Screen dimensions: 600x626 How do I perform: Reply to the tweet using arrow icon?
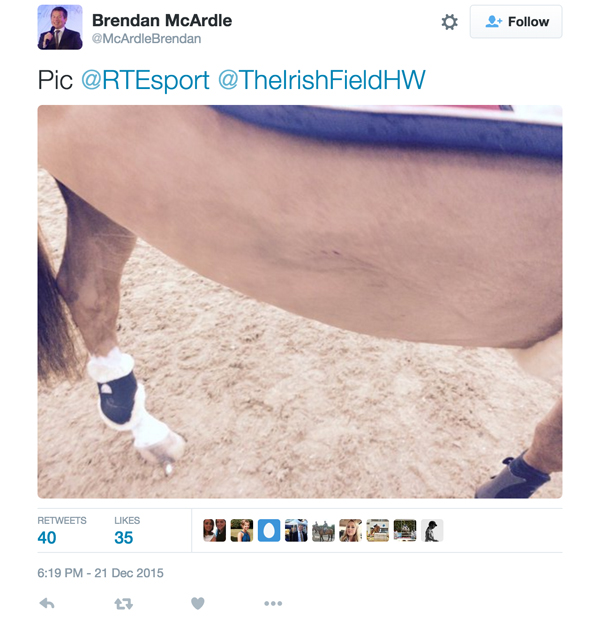coord(47,603)
